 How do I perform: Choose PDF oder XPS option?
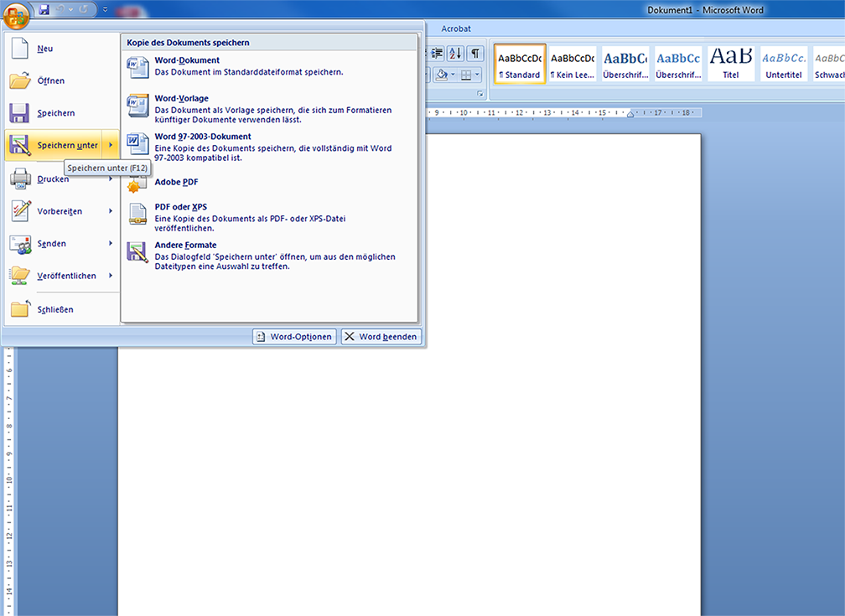click(x=269, y=217)
